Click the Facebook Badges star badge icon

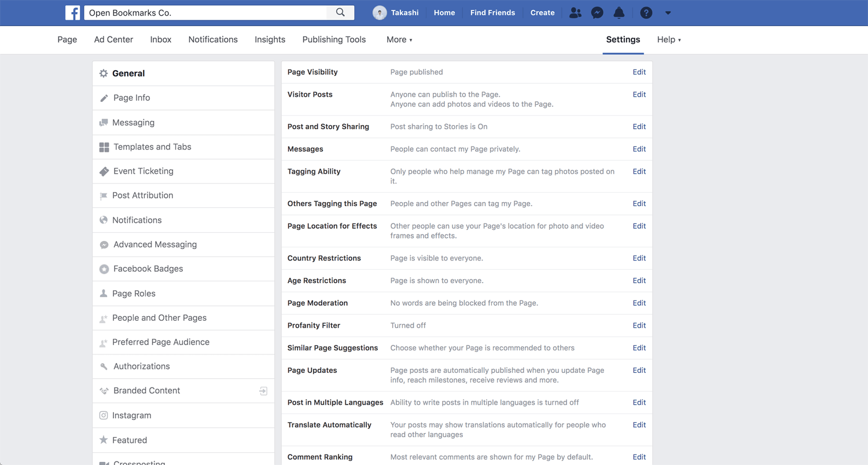click(104, 269)
